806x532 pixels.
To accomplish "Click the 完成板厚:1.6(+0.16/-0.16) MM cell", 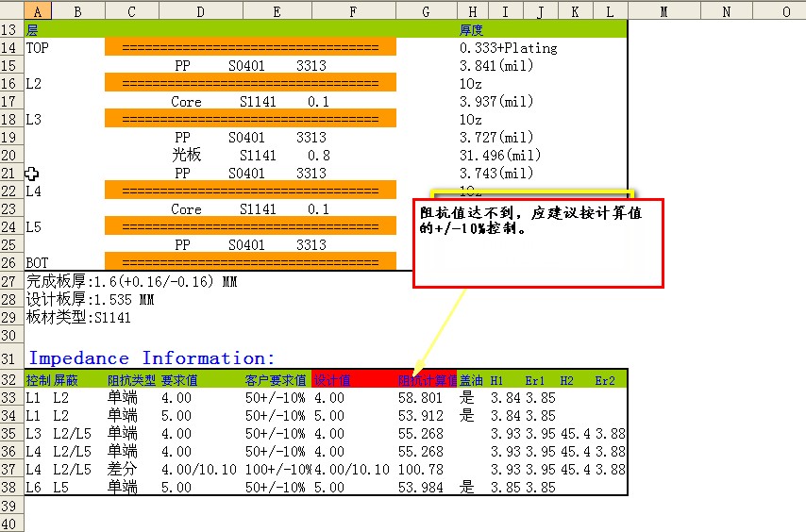I will point(131,281).
